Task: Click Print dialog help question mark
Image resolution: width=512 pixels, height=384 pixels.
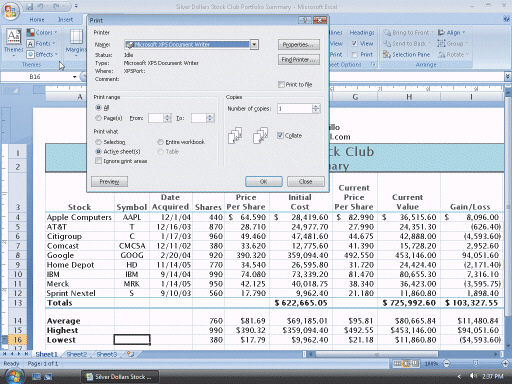Action: [304, 20]
